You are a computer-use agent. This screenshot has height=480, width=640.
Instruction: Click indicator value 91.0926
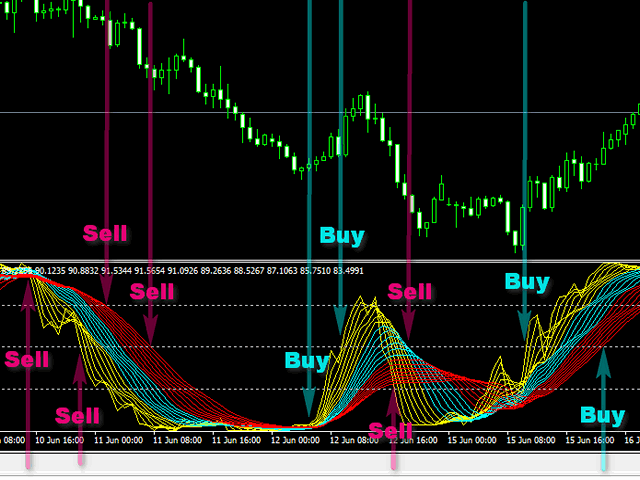[182, 271]
